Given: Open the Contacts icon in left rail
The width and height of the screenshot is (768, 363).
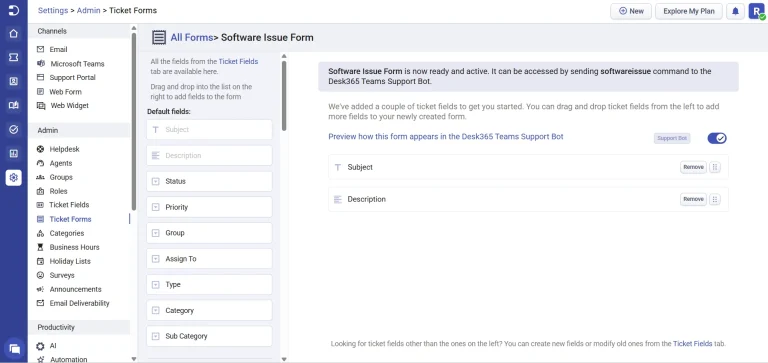Looking at the screenshot, I should [x=14, y=82].
